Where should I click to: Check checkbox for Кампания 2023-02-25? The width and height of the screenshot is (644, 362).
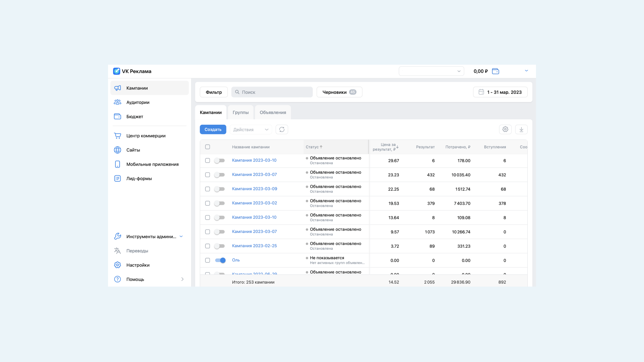click(x=208, y=246)
